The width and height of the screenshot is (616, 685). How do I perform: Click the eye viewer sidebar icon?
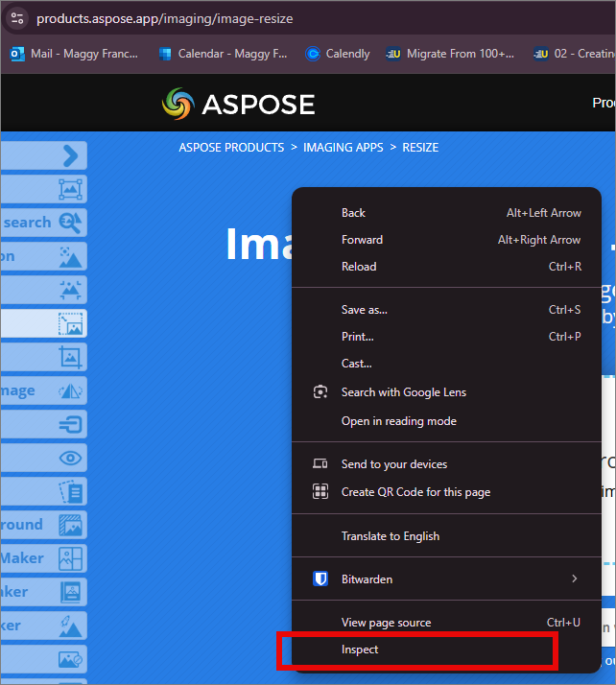(70, 458)
